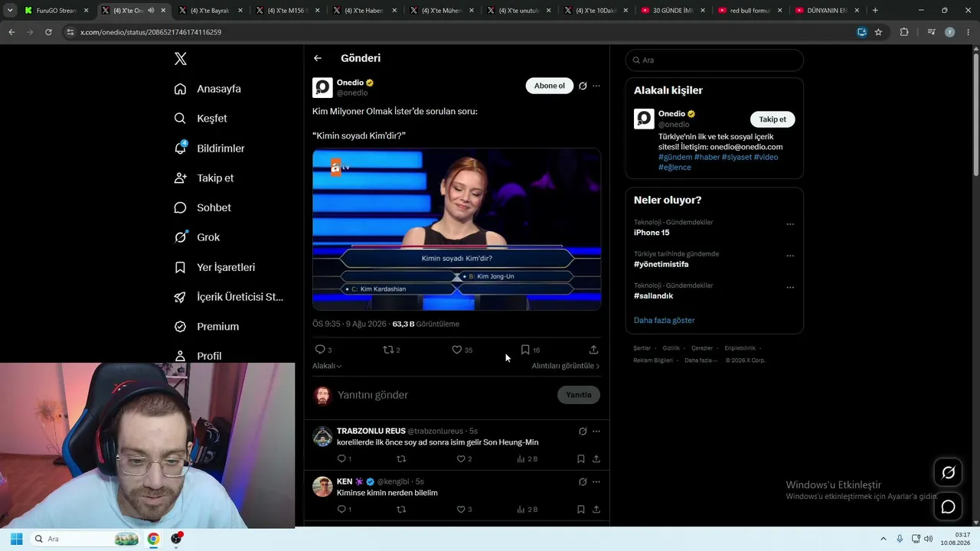Open the Kim Milyoner Olmak İster image

tap(456, 229)
